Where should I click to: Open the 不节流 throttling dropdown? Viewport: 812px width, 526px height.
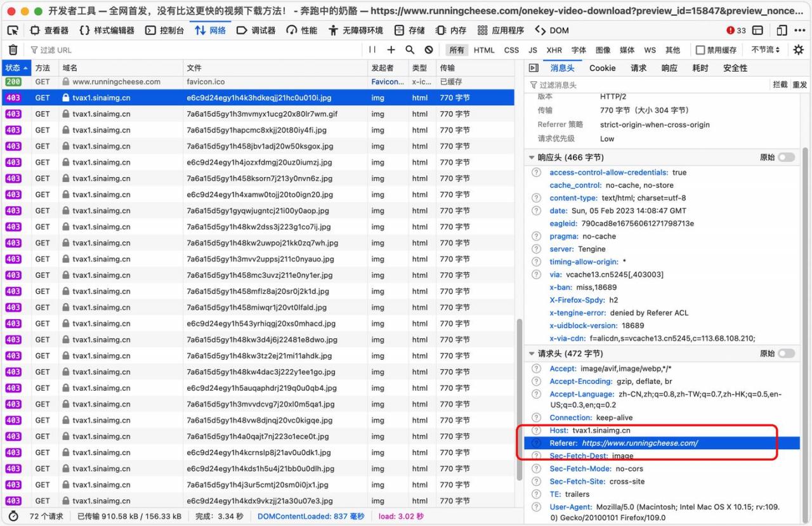click(765, 50)
